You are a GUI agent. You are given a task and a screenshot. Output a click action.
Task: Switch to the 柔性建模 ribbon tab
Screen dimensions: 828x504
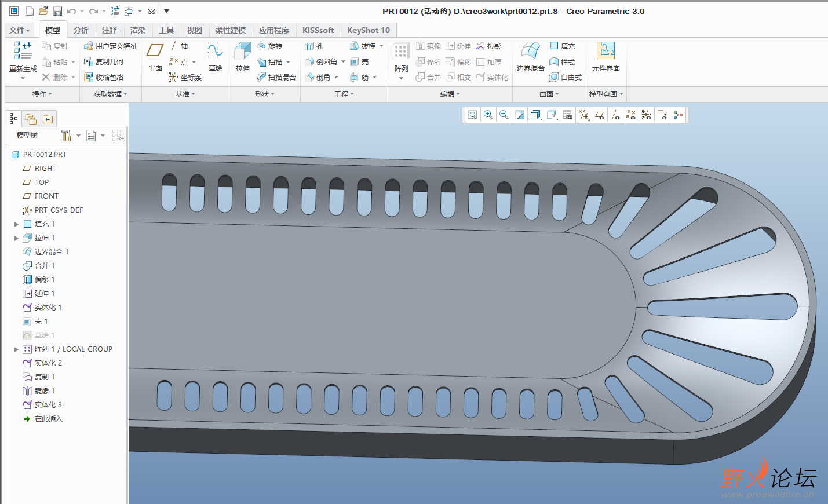(231, 30)
